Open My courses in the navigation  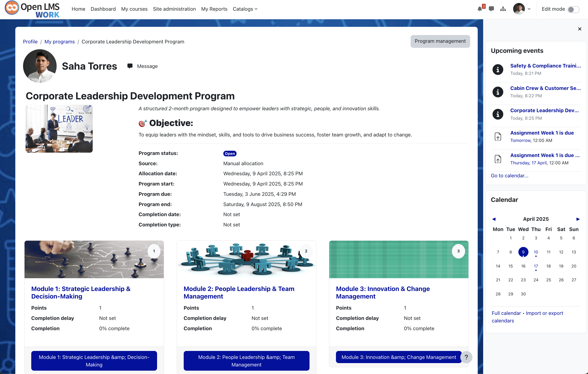134,9
